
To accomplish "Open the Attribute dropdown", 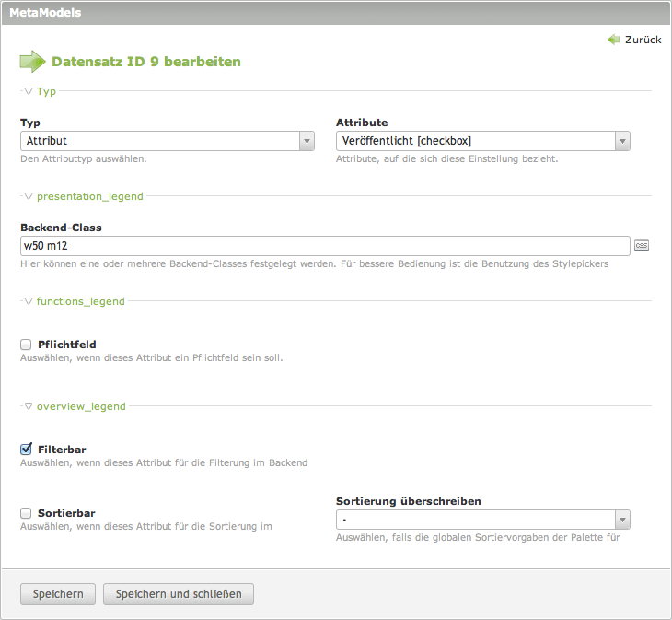I will click(483, 141).
